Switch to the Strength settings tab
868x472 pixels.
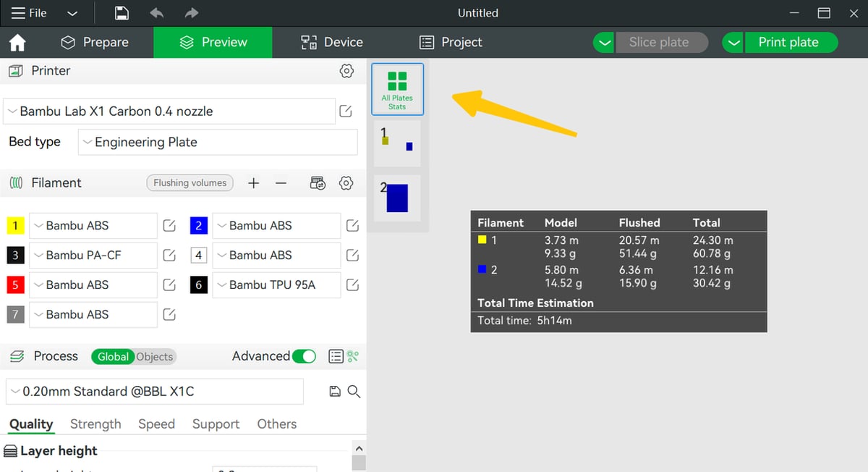95,424
